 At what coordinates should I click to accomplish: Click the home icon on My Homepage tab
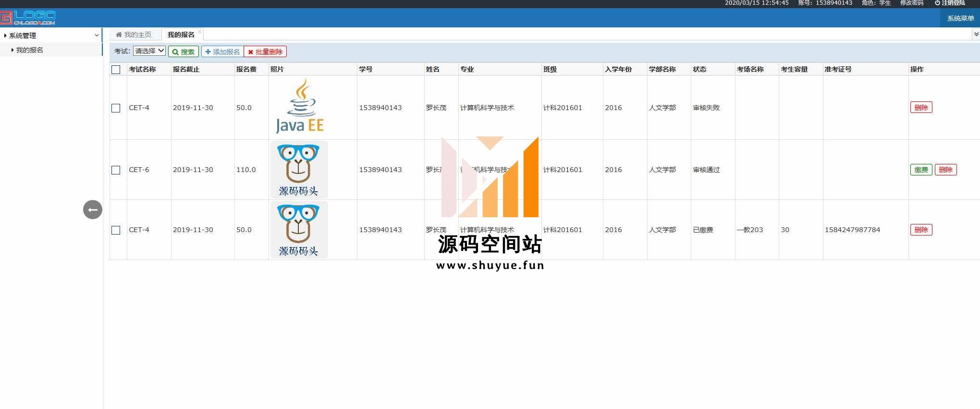coord(119,35)
